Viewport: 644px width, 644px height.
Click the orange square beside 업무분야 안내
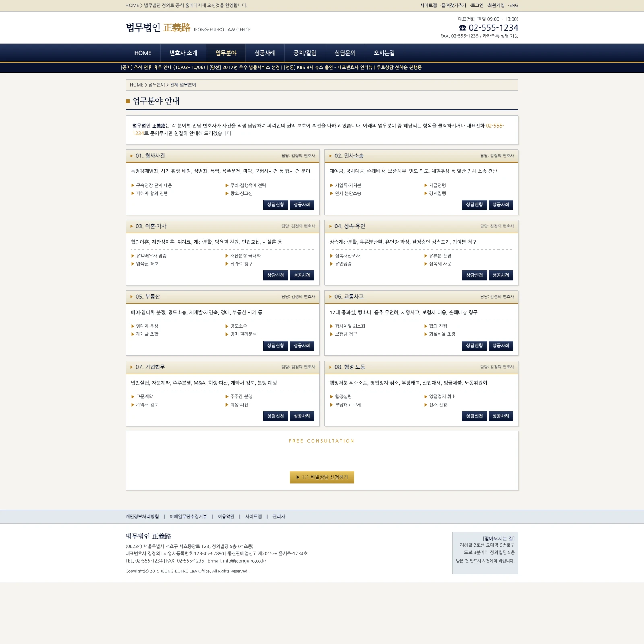pyautogui.click(x=128, y=101)
